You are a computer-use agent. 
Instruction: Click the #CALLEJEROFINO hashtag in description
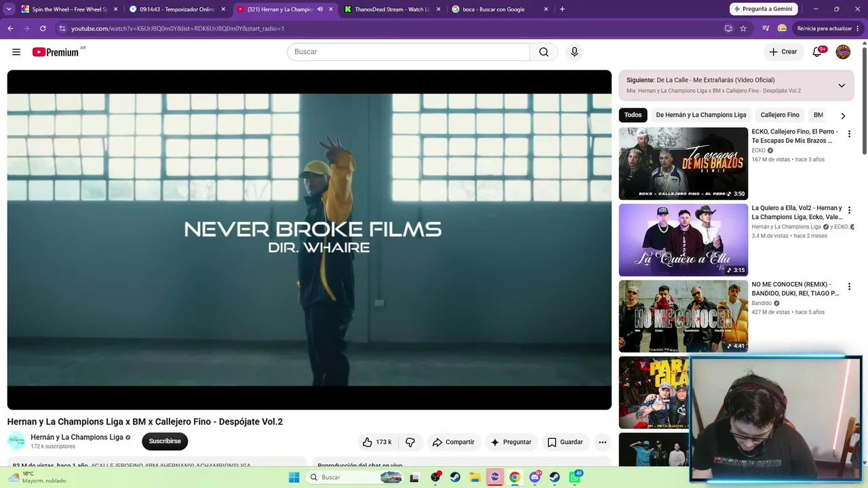click(117, 466)
